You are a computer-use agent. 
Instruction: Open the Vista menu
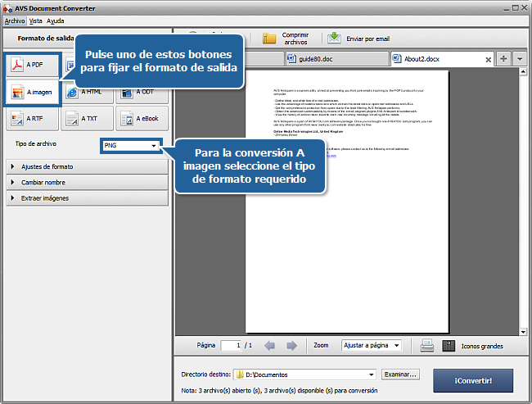click(36, 21)
